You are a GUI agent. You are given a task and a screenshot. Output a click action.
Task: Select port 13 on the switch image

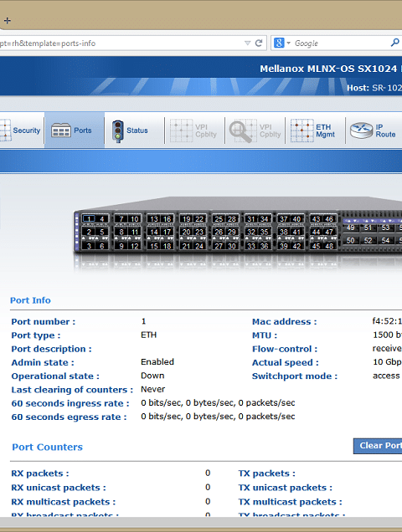[x=154, y=219]
